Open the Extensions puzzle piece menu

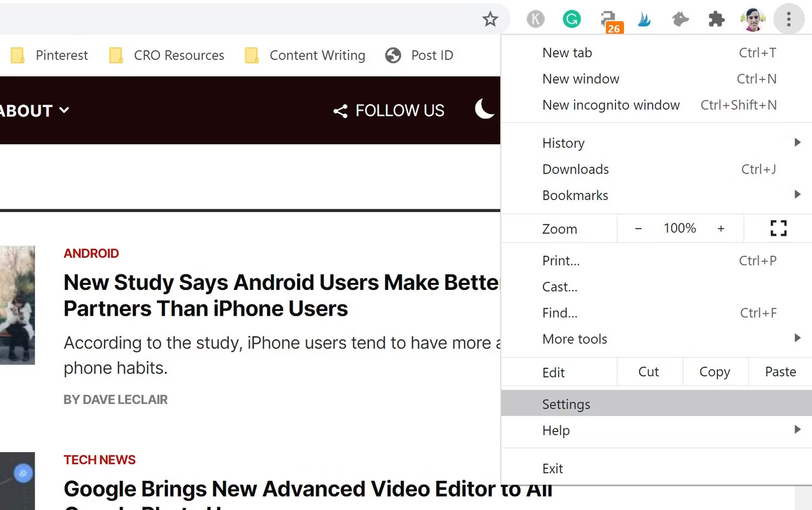click(716, 19)
